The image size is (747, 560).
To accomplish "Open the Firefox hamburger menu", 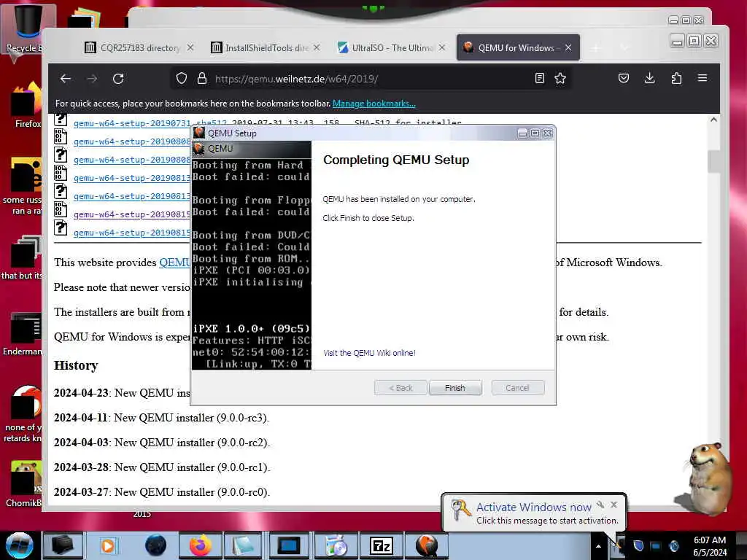I will coord(703,78).
